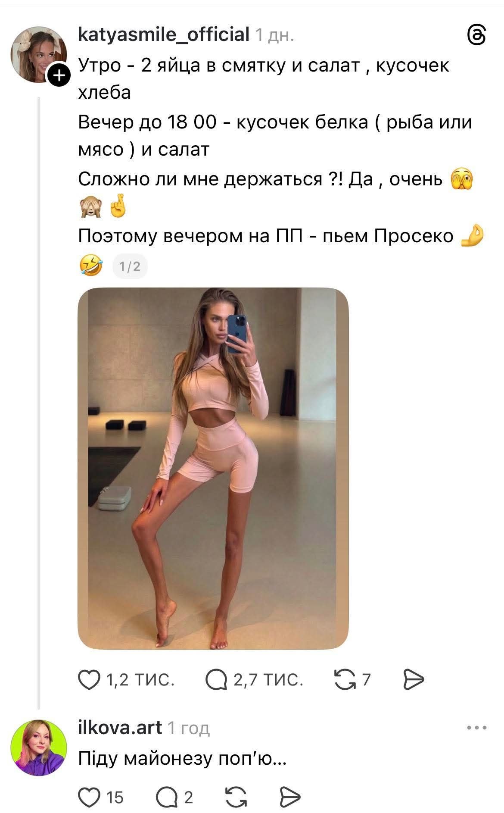Like ilkova.art's comment

[89, 797]
